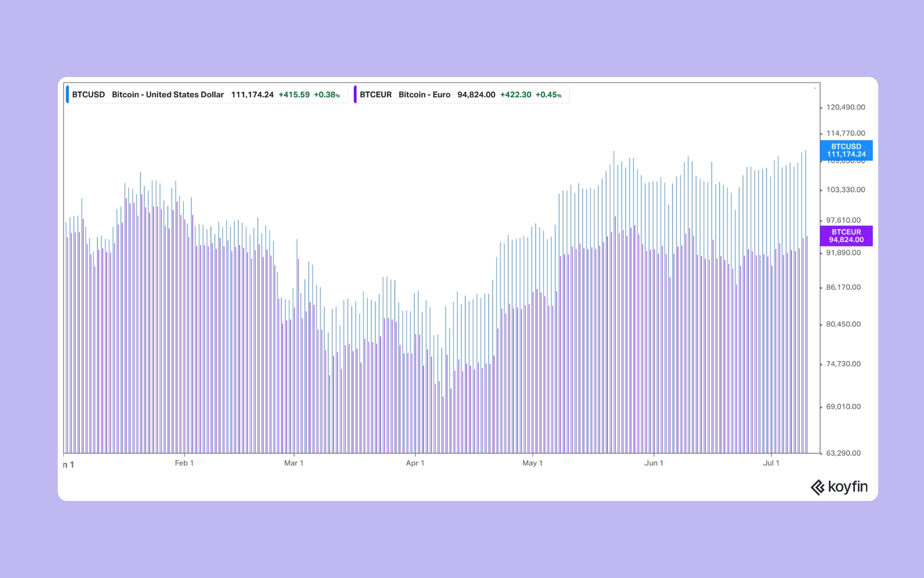Click the 80,450.00 price axis label
Image resolution: width=924 pixels, height=578 pixels.
(x=843, y=324)
